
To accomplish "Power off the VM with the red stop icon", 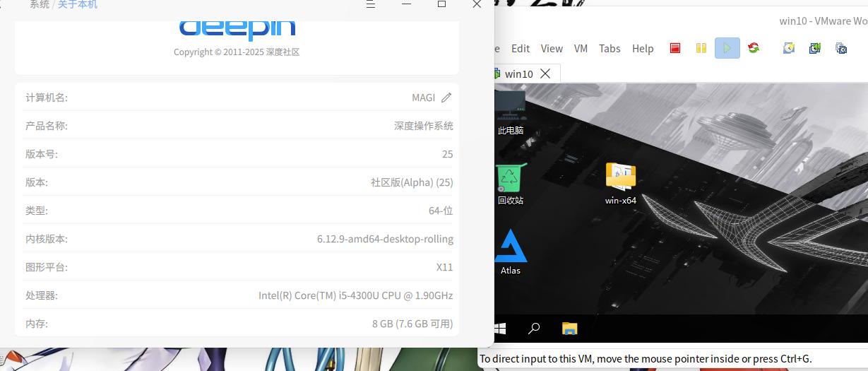I will pyautogui.click(x=675, y=48).
